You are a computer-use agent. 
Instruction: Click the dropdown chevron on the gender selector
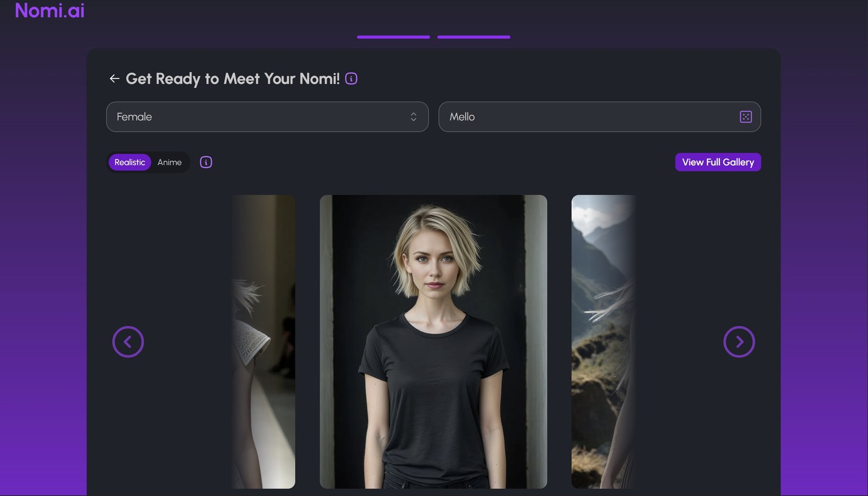413,117
